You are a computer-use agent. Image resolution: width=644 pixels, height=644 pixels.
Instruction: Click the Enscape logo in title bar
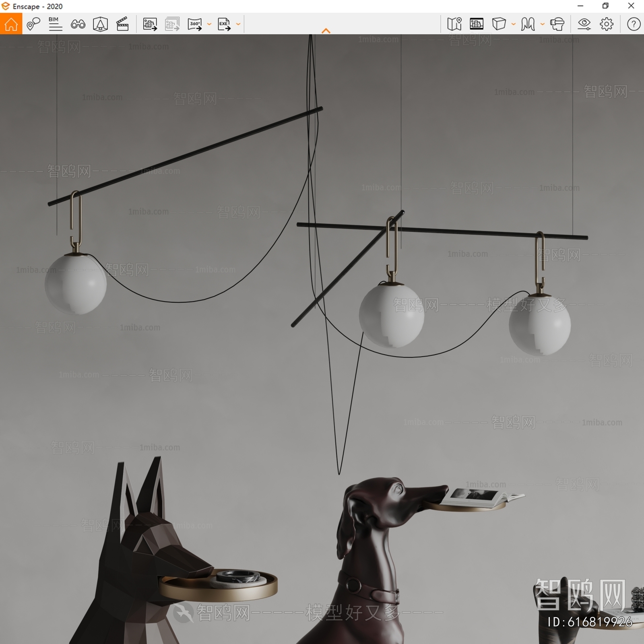point(6,6)
